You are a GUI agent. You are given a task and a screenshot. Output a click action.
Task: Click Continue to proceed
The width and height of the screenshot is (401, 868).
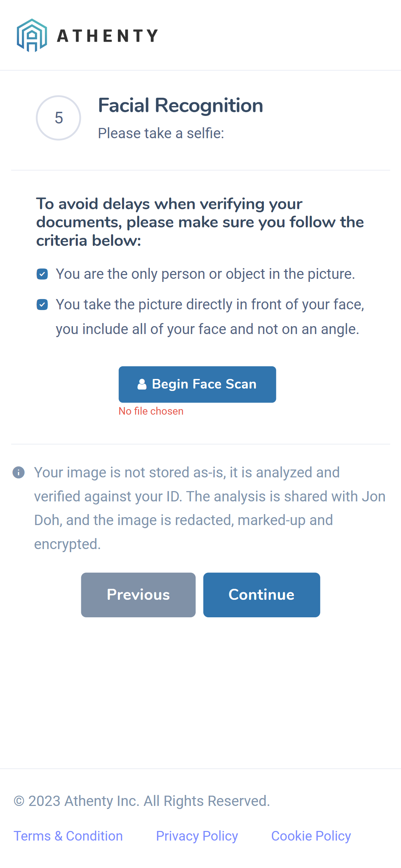pos(261,595)
